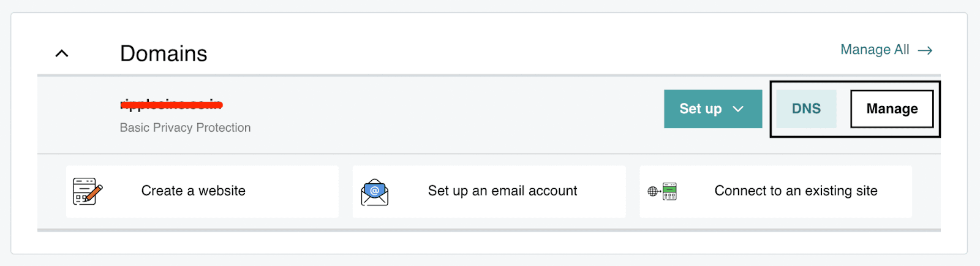Screen dimensions: 980x266
Task: Click the small globe icon
Action: click(x=653, y=192)
